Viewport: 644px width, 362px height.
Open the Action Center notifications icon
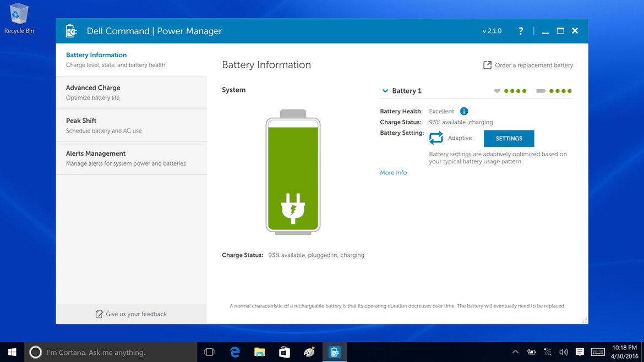coord(580,352)
